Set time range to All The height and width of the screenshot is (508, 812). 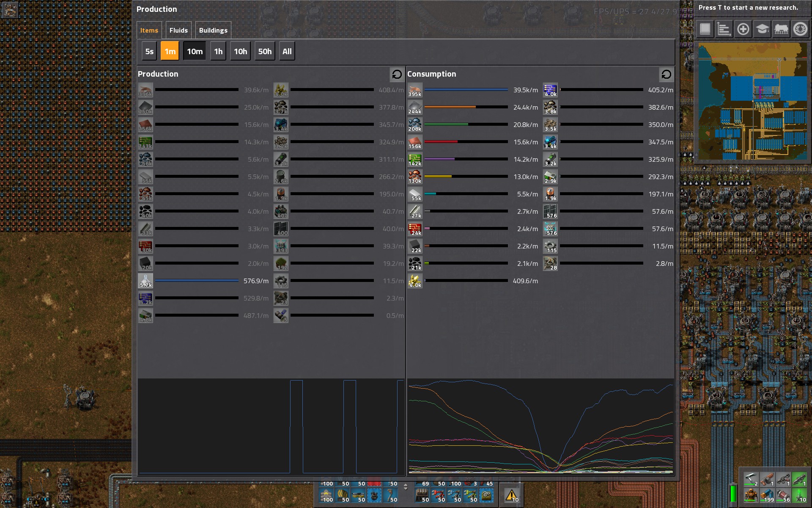[287, 51]
